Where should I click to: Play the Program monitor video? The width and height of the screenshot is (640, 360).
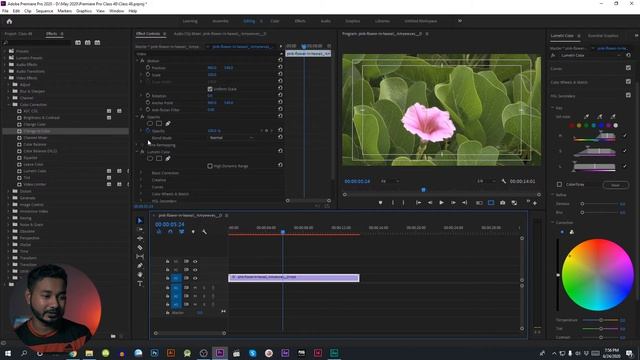click(441, 202)
